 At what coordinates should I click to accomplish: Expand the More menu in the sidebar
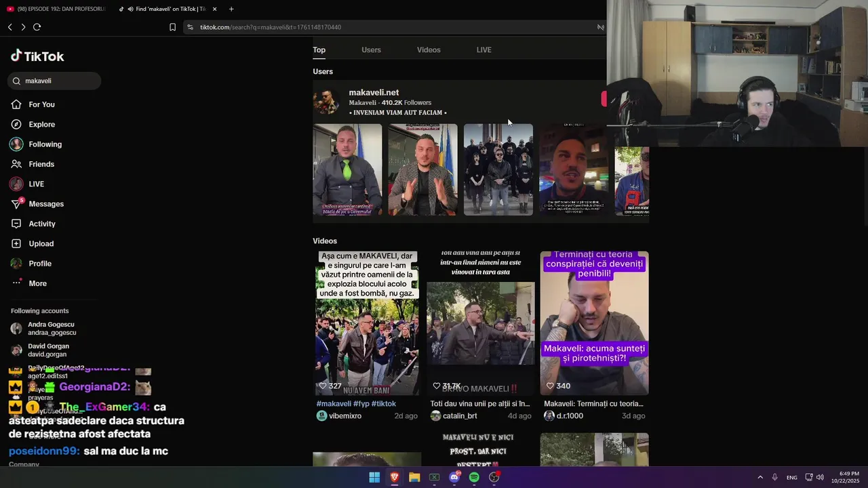37,283
